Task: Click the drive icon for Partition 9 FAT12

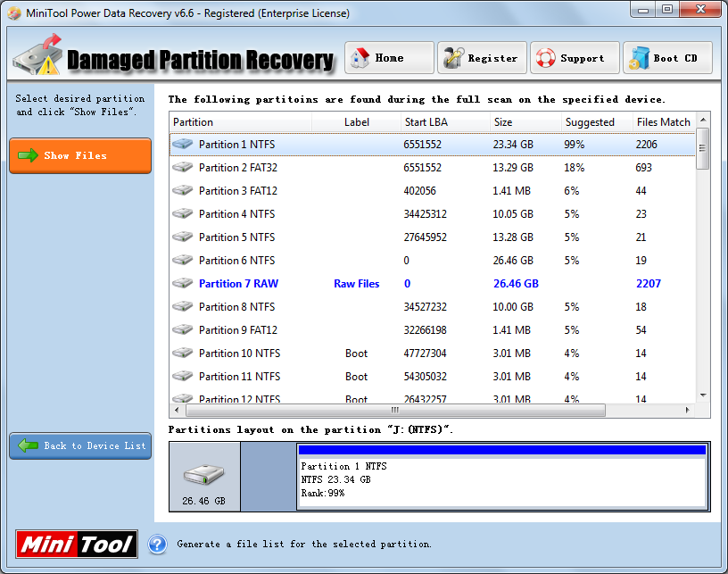Action: pos(183,329)
